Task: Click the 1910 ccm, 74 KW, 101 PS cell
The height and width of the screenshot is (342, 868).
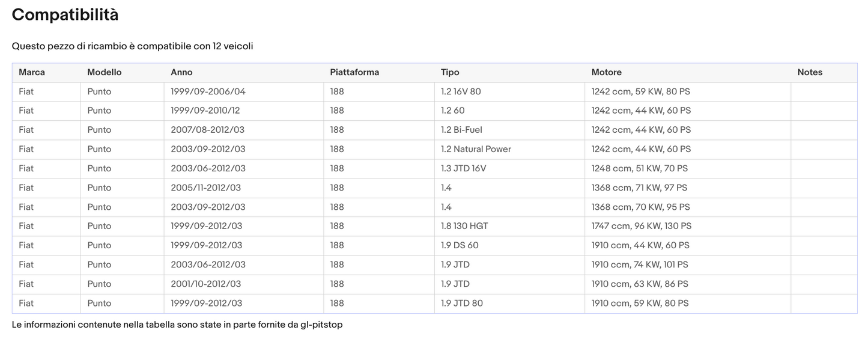Action: pos(640,264)
